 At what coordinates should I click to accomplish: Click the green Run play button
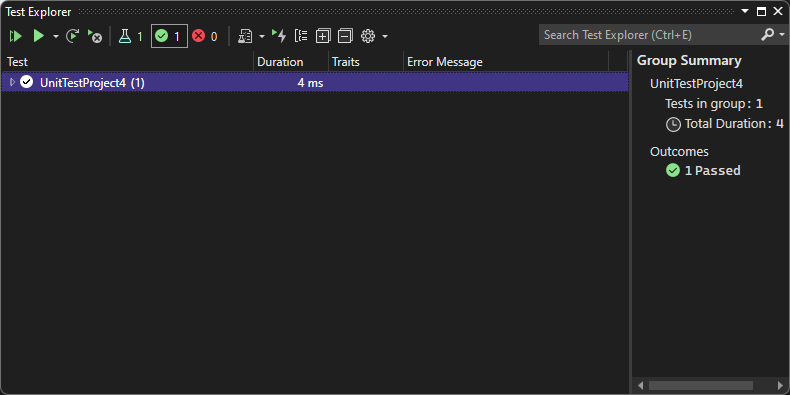pos(39,36)
